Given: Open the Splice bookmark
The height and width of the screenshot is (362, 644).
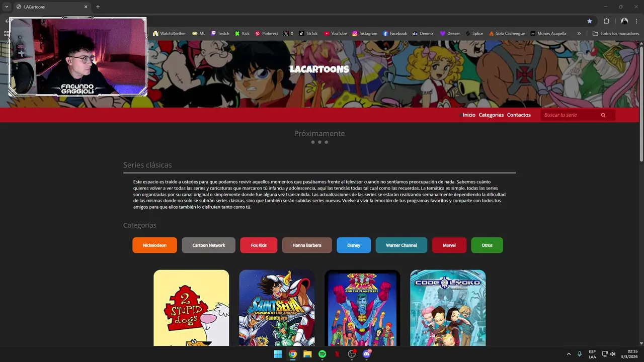Looking at the screenshot, I should [x=474, y=34].
